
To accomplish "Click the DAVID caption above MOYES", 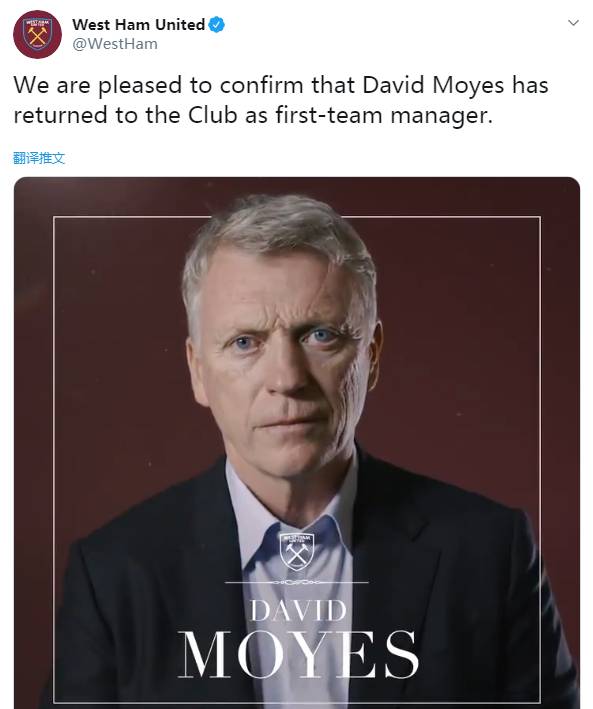I will point(299,610).
